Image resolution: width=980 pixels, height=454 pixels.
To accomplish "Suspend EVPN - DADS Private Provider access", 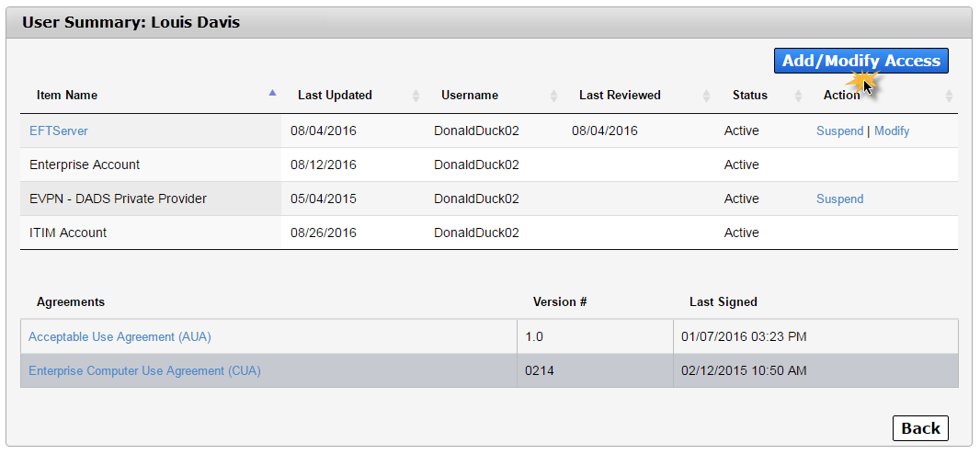I will point(839,199).
